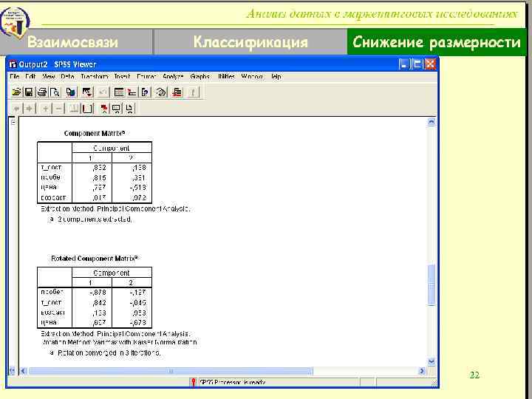Switch to the Классификация tab
Image resolution: width=532 pixels, height=399 pixels.
click(x=250, y=41)
